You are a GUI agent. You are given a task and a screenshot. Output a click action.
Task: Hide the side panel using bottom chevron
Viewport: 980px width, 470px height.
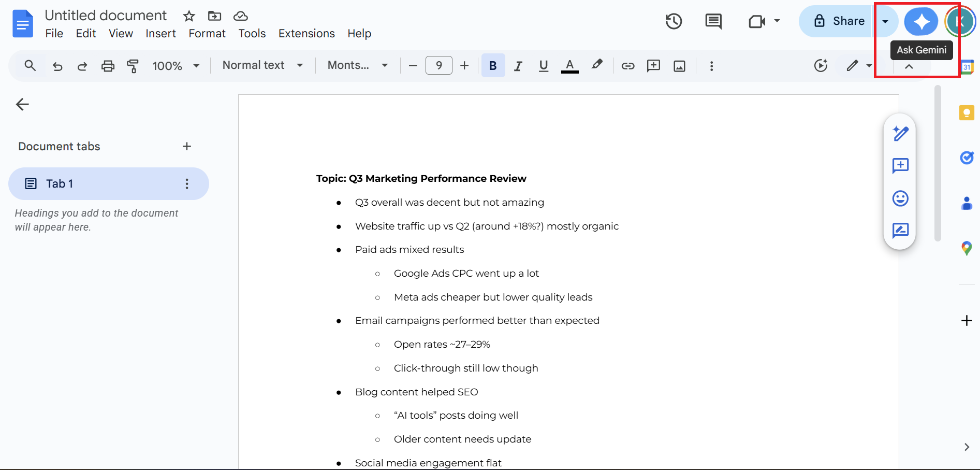967,447
